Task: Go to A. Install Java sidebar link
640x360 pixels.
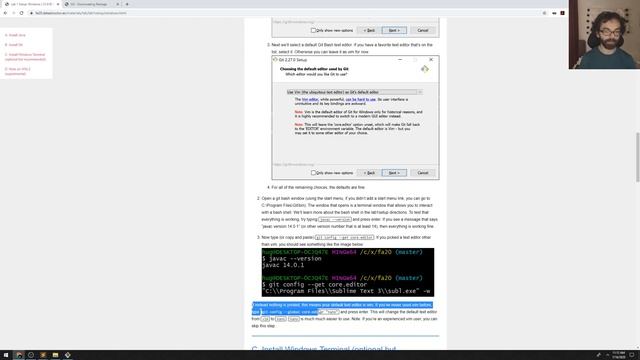Action: tap(15, 35)
